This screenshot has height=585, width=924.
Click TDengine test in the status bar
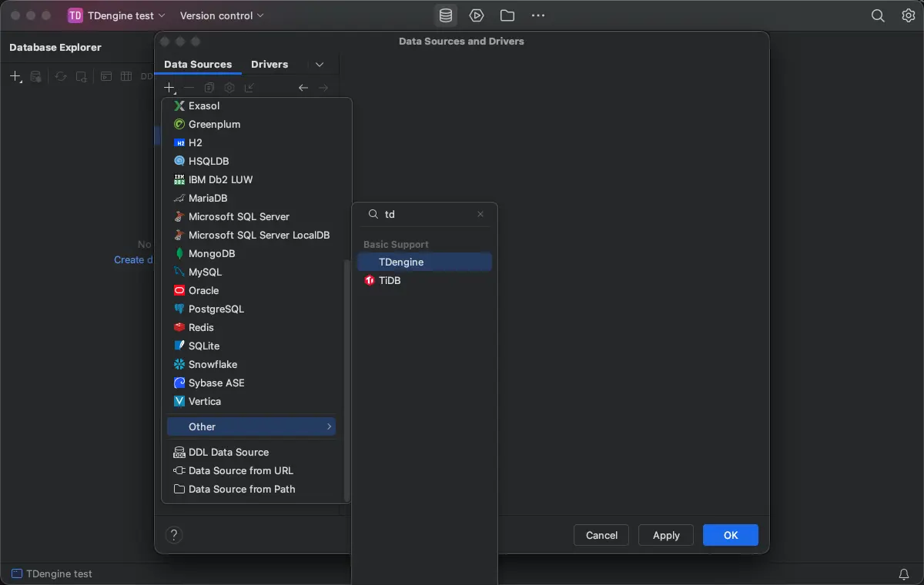click(52, 573)
